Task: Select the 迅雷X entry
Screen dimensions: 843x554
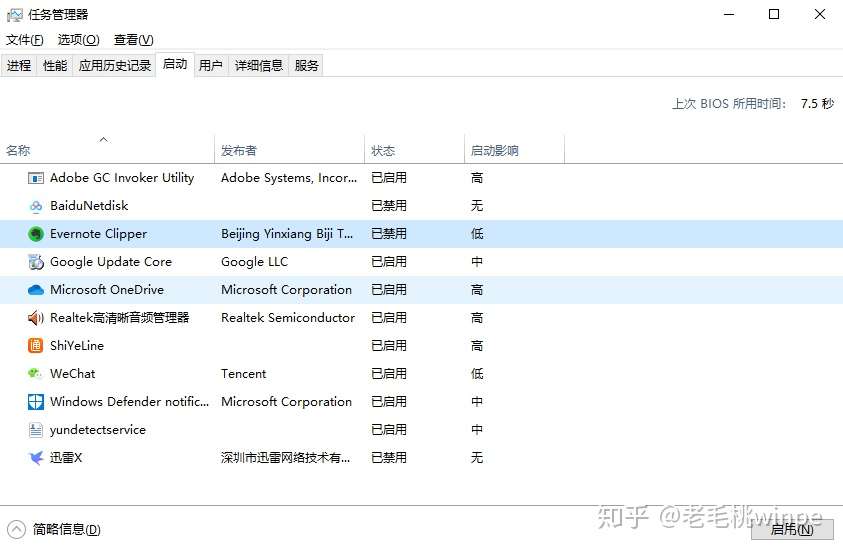Action: pos(422,458)
